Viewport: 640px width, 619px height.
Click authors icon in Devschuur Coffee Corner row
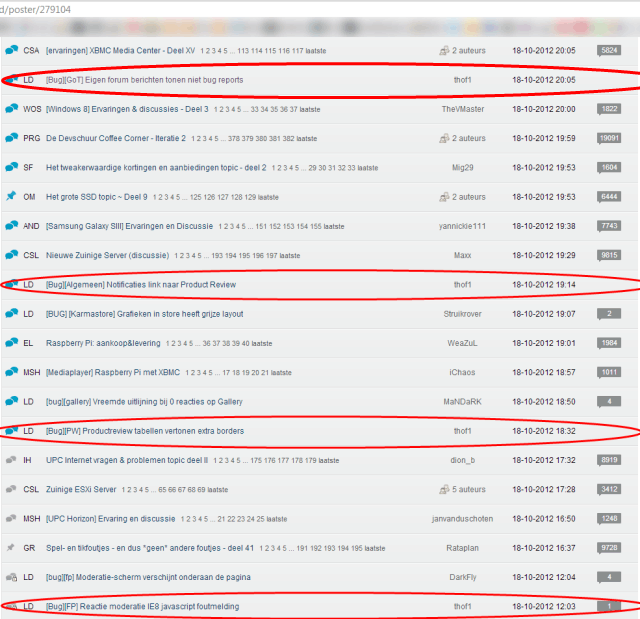[x=444, y=138]
